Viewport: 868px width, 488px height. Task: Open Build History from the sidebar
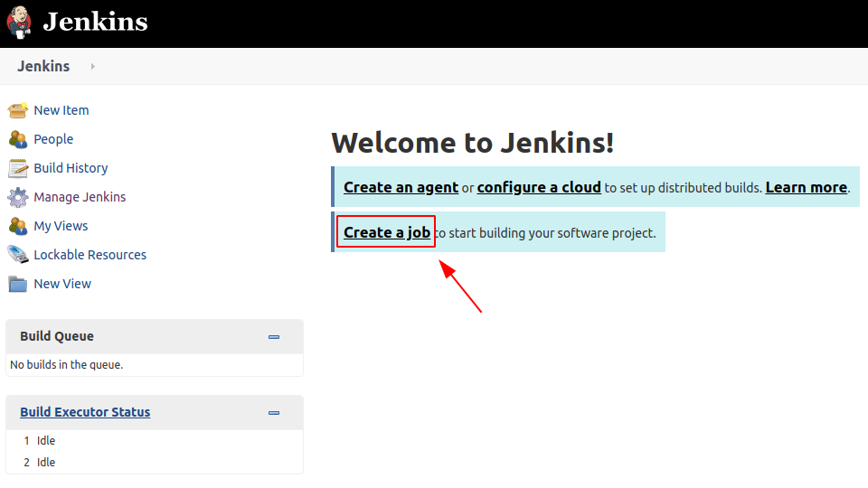[x=71, y=168]
